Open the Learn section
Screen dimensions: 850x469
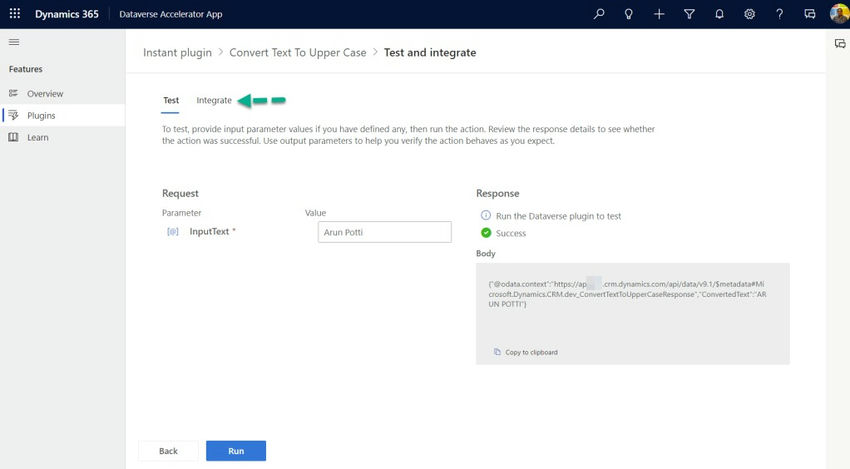click(x=38, y=137)
